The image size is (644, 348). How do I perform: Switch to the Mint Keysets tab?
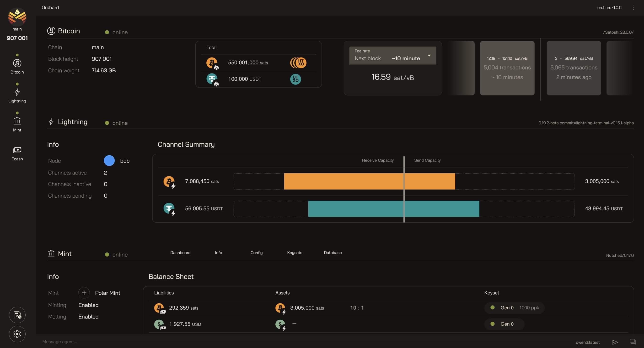pyautogui.click(x=295, y=253)
